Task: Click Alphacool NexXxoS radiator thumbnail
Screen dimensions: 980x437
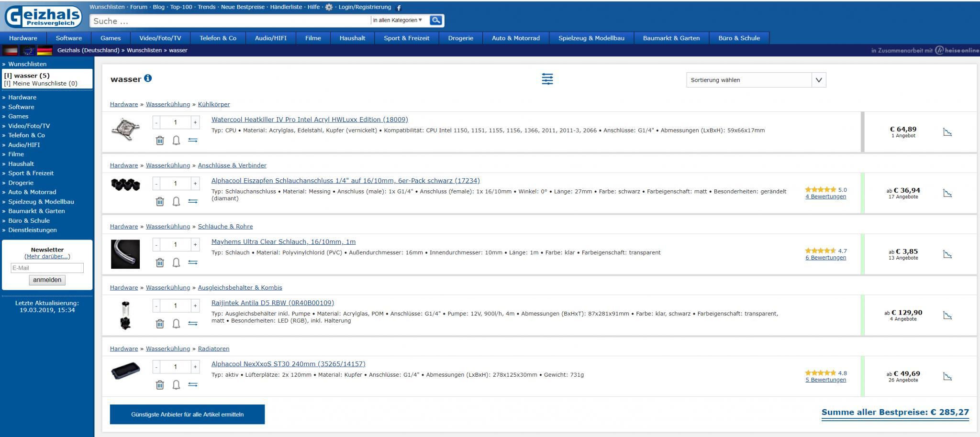Action: (125, 371)
